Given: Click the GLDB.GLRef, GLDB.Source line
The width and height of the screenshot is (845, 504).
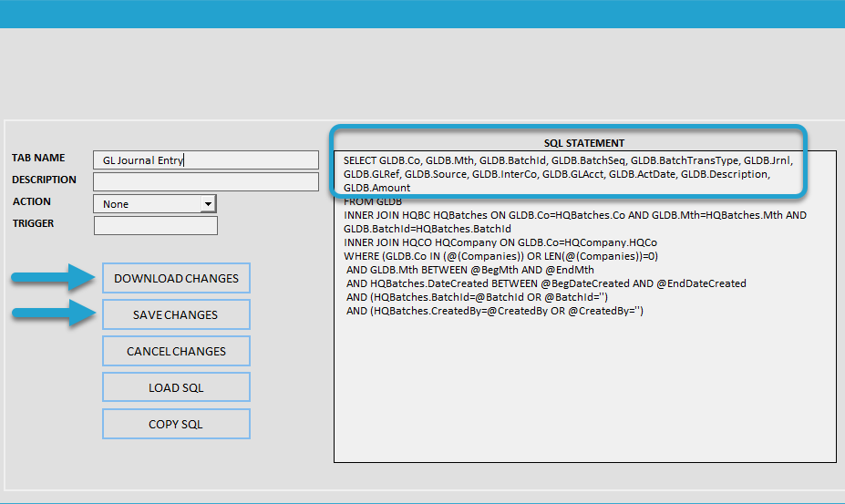Looking at the screenshot, I should click(557, 174).
